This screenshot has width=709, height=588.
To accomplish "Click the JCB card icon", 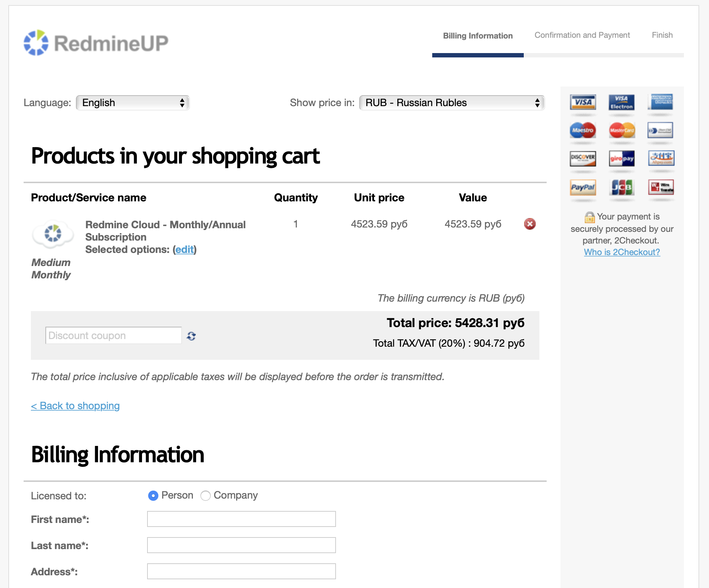I will (x=622, y=187).
